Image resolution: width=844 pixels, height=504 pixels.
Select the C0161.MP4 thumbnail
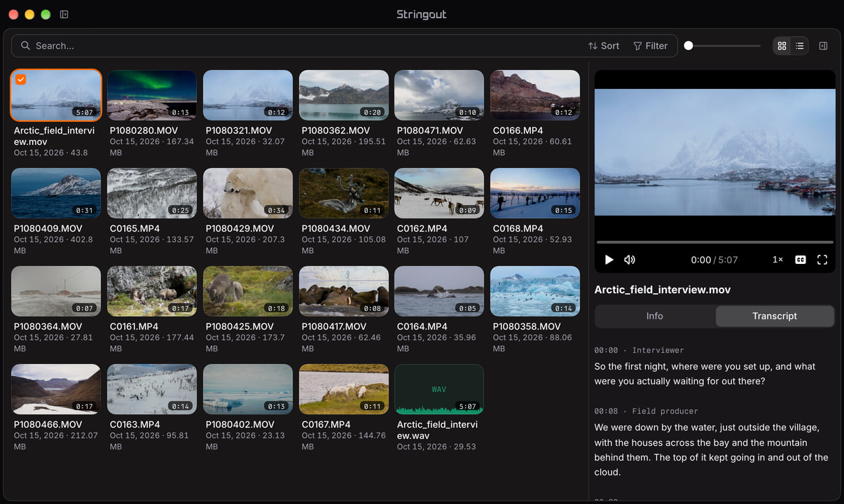coord(152,291)
